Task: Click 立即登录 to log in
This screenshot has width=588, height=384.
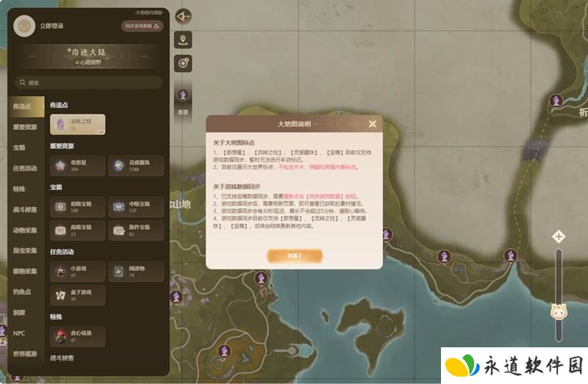Action: pos(51,26)
